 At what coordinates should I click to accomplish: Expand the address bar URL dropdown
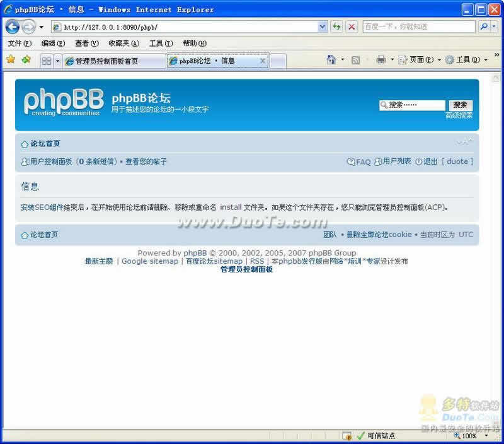coord(323,27)
